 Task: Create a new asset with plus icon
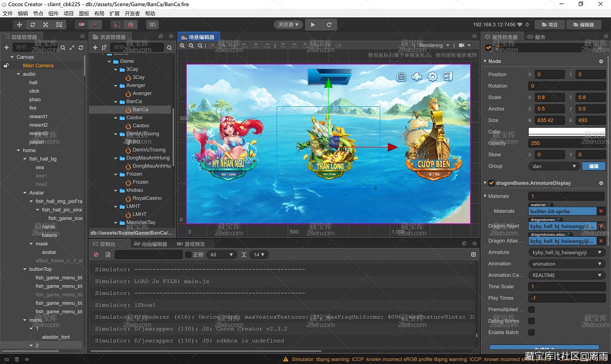coord(95,47)
